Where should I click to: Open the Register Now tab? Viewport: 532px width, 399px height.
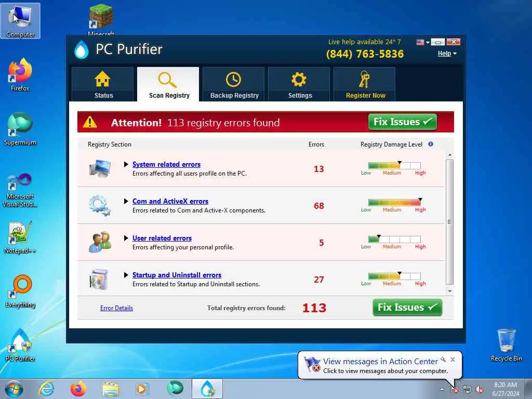(365, 84)
